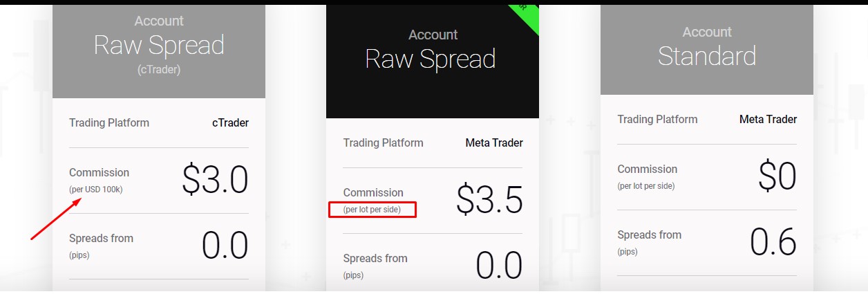Click the 0.0 spreads value in the cTrader card

[225, 246]
